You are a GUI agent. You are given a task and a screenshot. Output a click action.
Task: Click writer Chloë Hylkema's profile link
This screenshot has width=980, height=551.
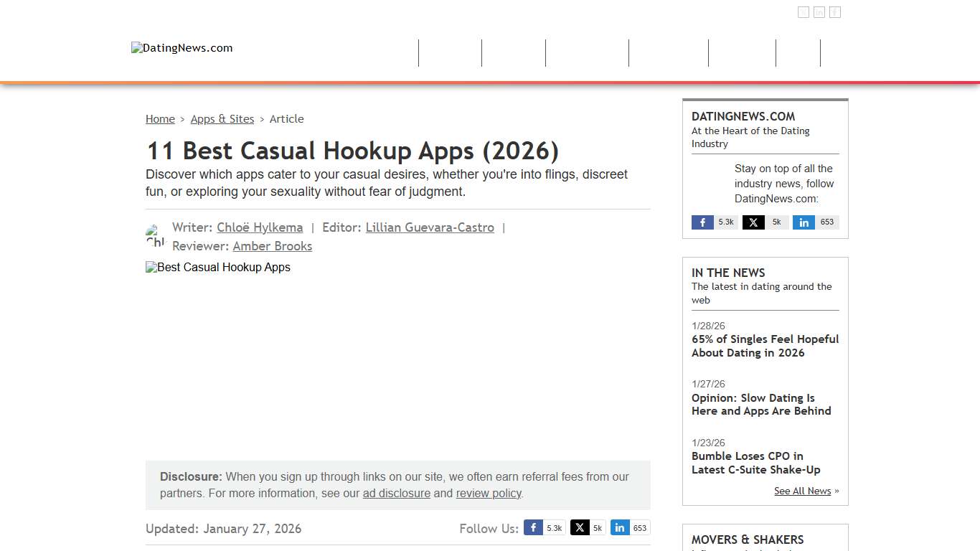click(x=260, y=227)
